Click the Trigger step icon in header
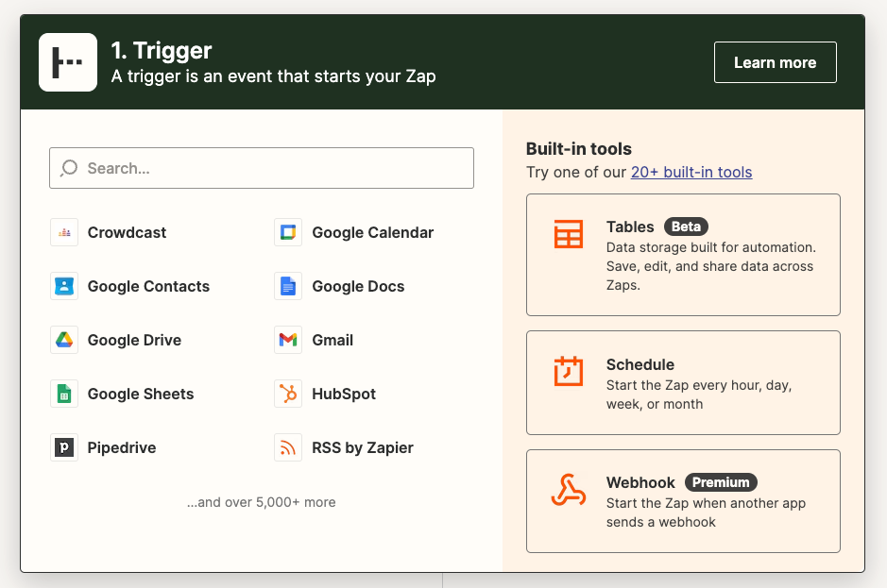 point(68,62)
